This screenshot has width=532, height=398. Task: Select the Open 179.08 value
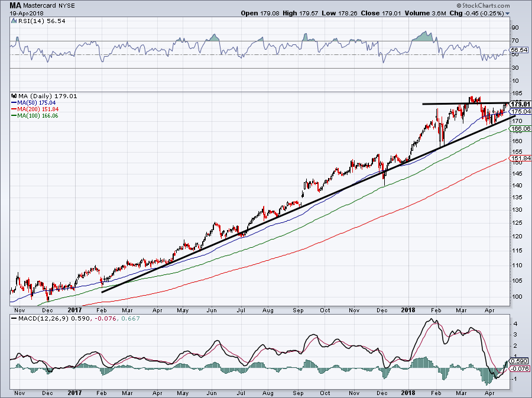pyautogui.click(x=260, y=13)
